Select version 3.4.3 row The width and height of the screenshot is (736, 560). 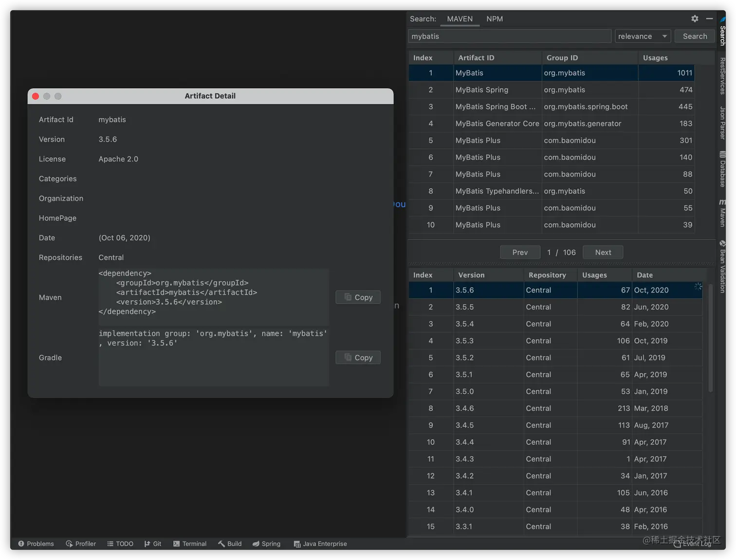click(x=555, y=459)
